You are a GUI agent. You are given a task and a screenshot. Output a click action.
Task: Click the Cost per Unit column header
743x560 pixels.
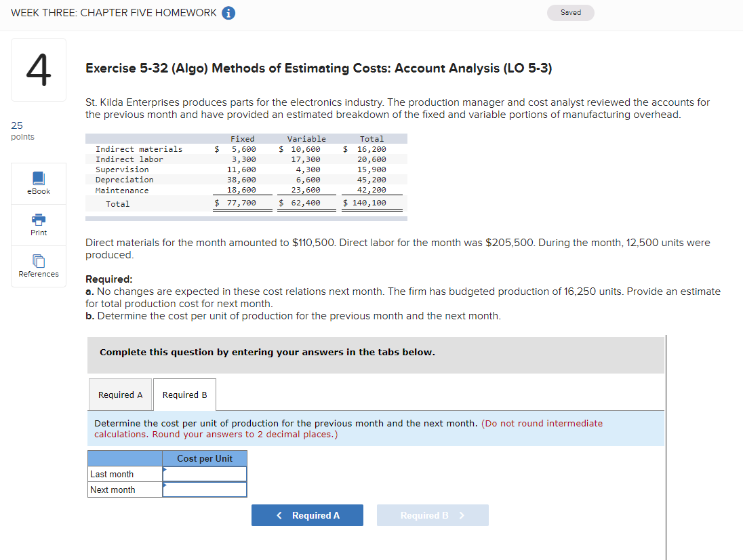pyautogui.click(x=204, y=458)
